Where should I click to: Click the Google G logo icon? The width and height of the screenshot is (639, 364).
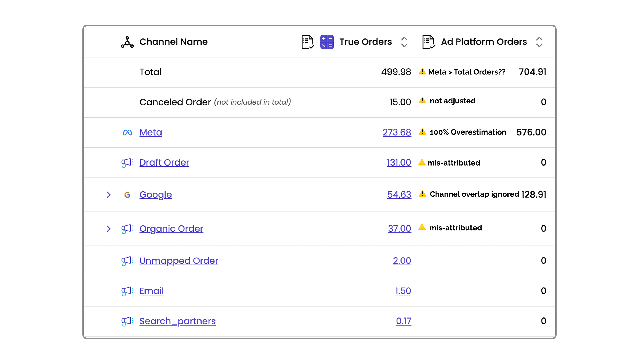click(127, 195)
